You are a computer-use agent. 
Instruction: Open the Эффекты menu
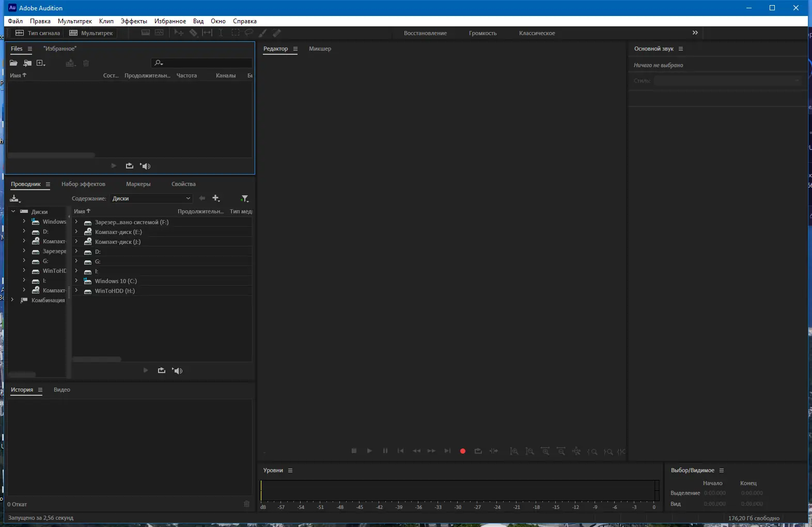(134, 21)
